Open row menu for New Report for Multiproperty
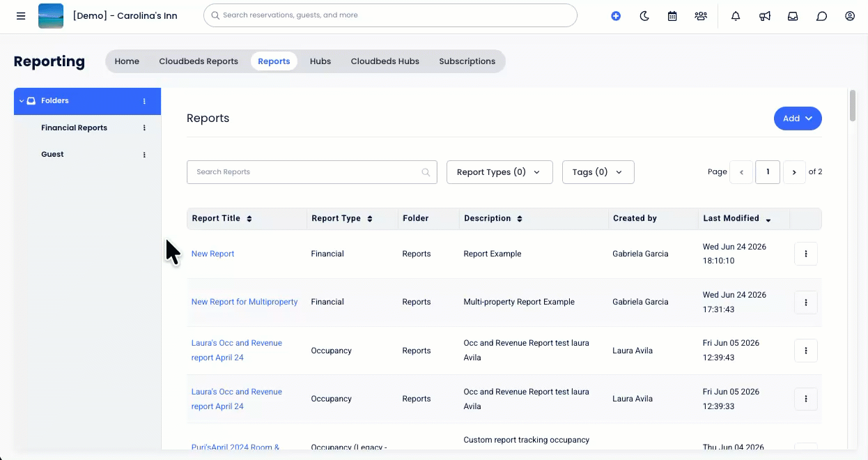The width and height of the screenshot is (868, 460). [x=806, y=302]
